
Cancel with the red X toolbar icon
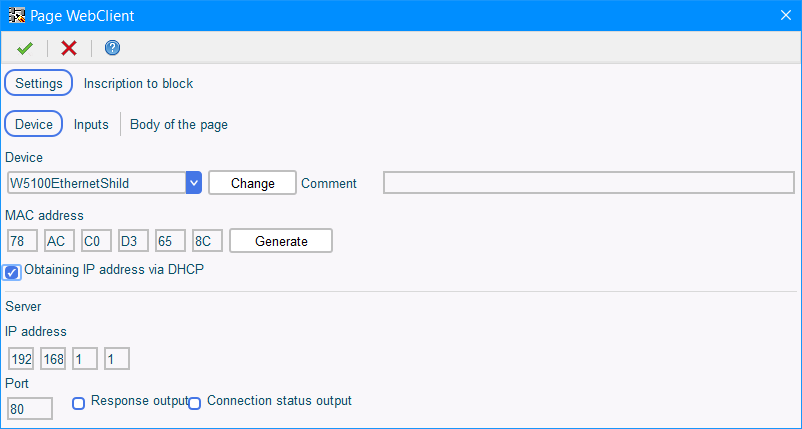[69, 48]
